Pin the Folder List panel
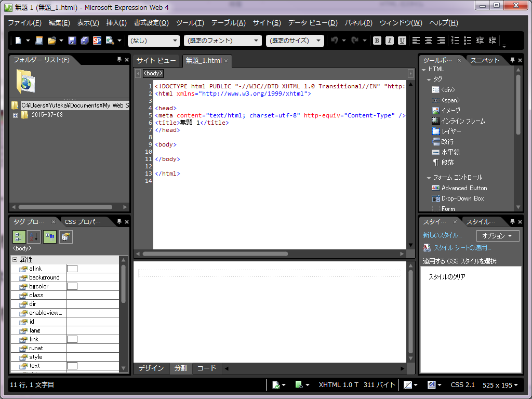This screenshot has height=399, width=532. (x=119, y=60)
